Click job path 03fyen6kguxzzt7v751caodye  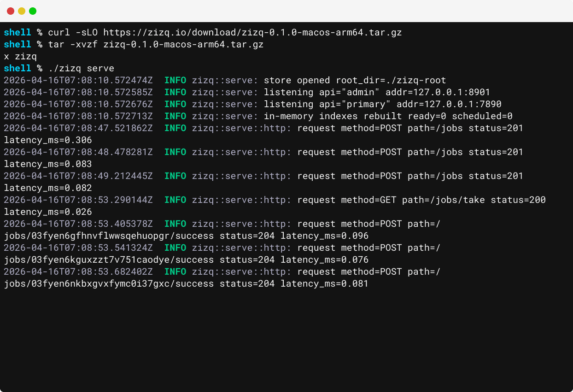coord(100,260)
